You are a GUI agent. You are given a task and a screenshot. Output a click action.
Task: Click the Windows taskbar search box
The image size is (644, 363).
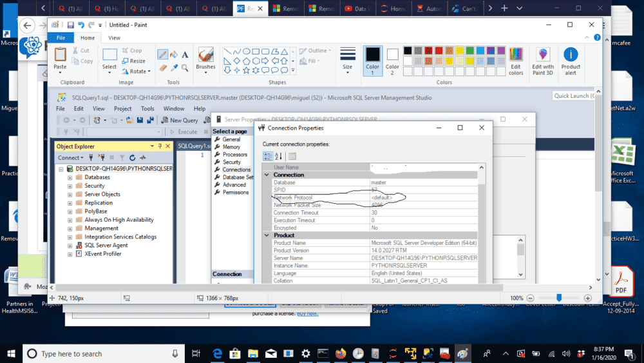click(x=103, y=353)
